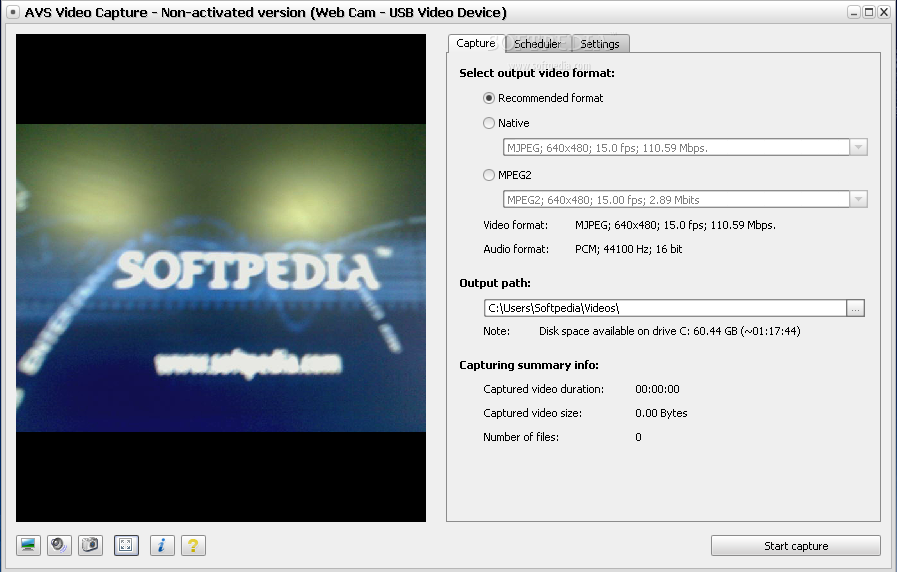Maximize the AVS Video Capture window

[x=869, y=12]
